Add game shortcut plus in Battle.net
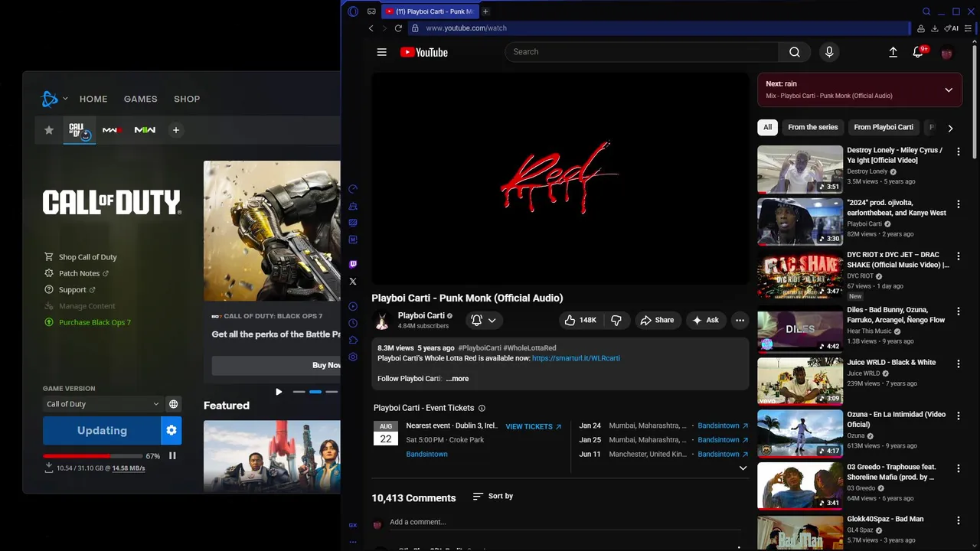Viewport: 980px width, 551px height. coord(176,130)
